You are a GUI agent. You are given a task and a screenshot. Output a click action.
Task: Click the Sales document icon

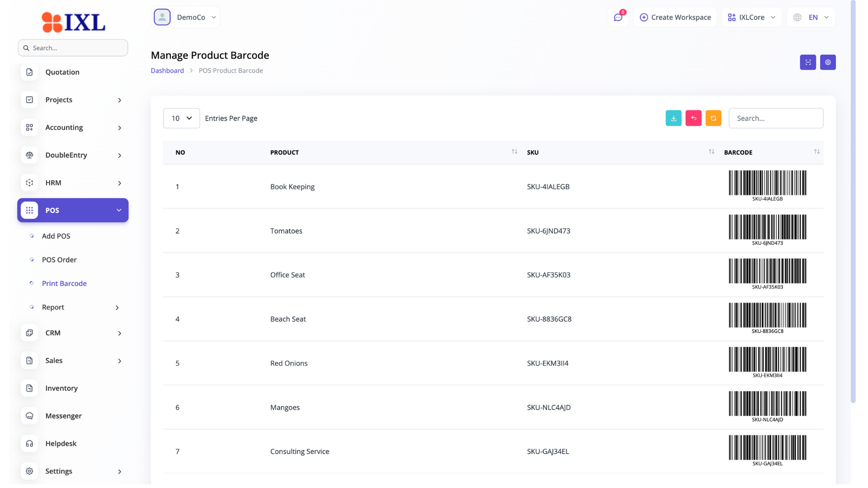29,361
